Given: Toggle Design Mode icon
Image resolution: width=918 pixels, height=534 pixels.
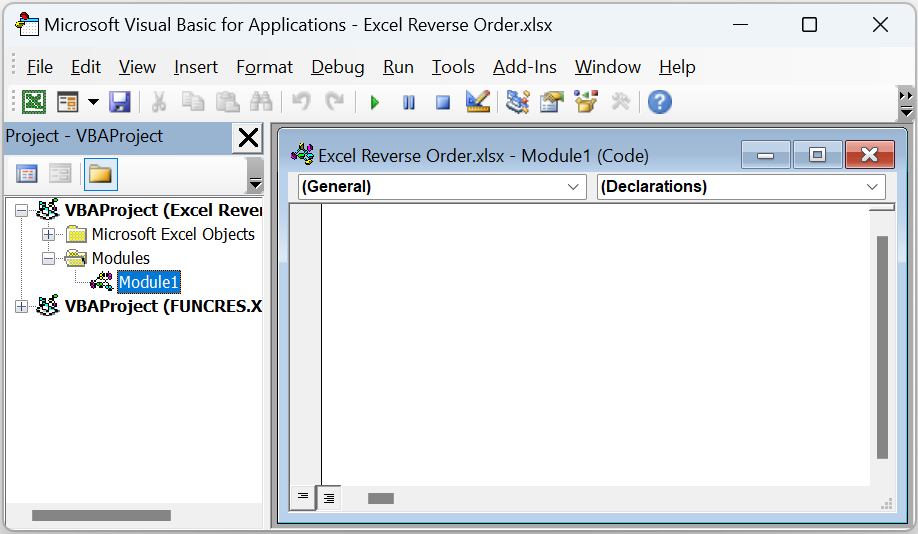Looking at the screenshot, I should [x=478, y=102].
